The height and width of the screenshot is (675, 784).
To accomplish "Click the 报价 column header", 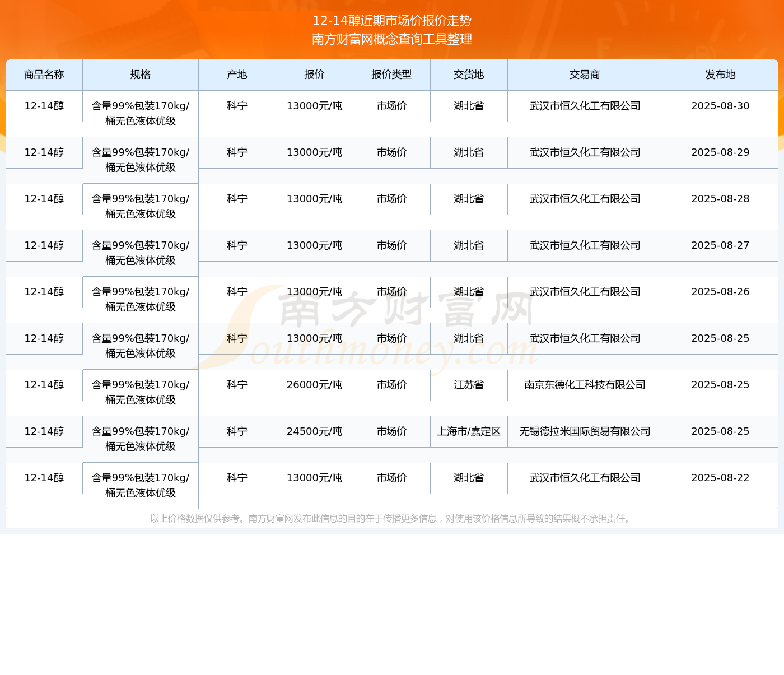I will [x=315, y=75].
